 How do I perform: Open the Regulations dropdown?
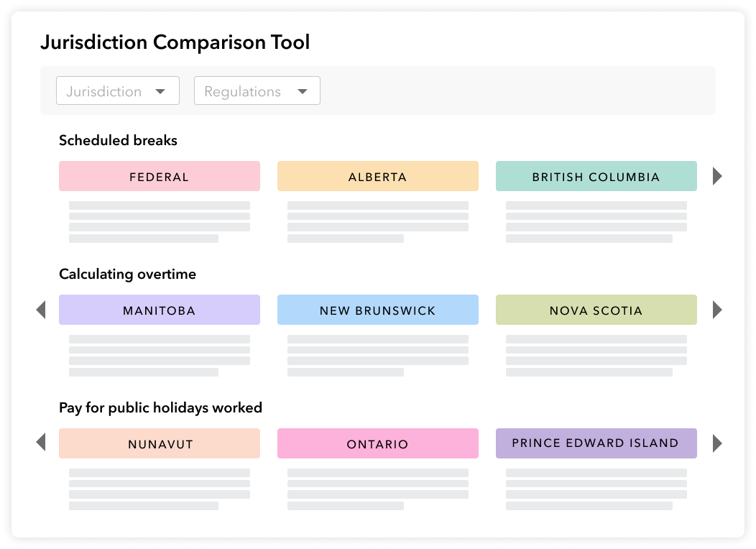tap(257, 91)
